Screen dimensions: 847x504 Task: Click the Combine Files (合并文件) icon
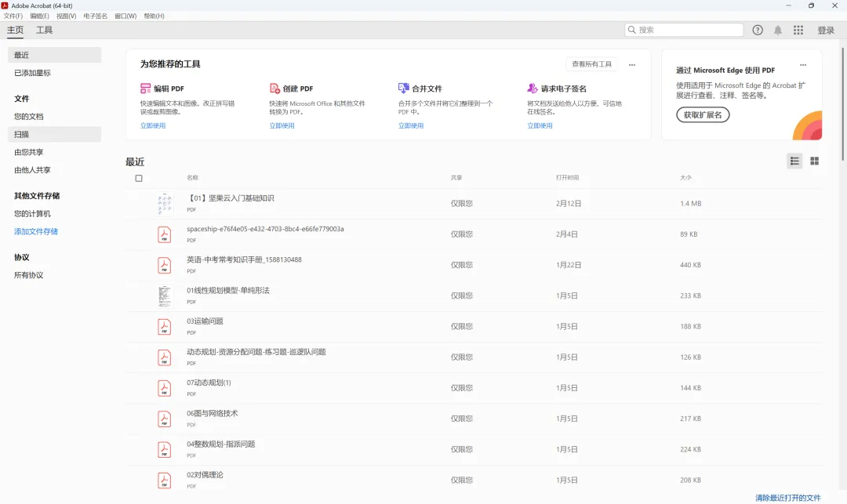[404, 88]
